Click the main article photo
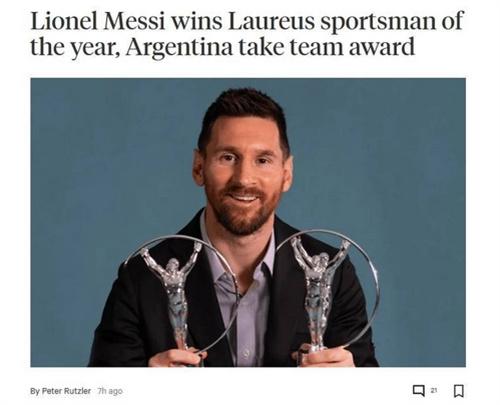This screenshot has width=500, height=405. point(248,222)
